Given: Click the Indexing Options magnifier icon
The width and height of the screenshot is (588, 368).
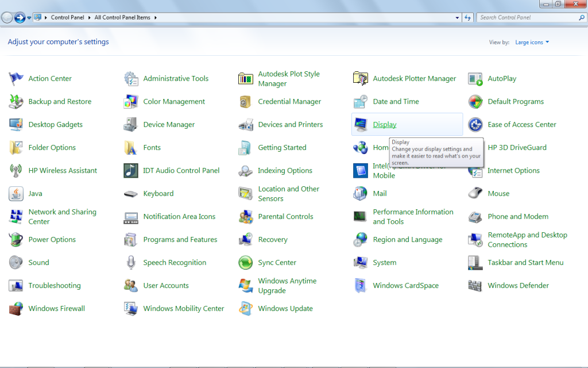Looking at the screenshot, I should [246, 170].
